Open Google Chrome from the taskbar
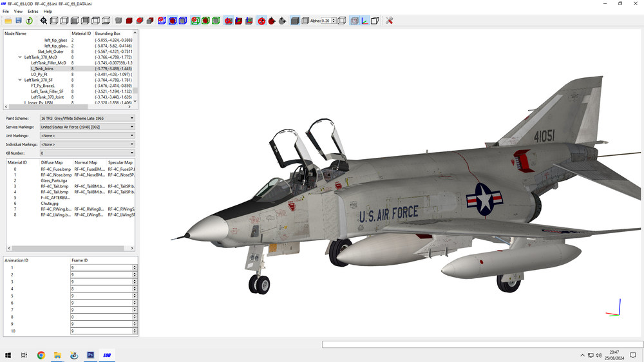 [41, 355]
